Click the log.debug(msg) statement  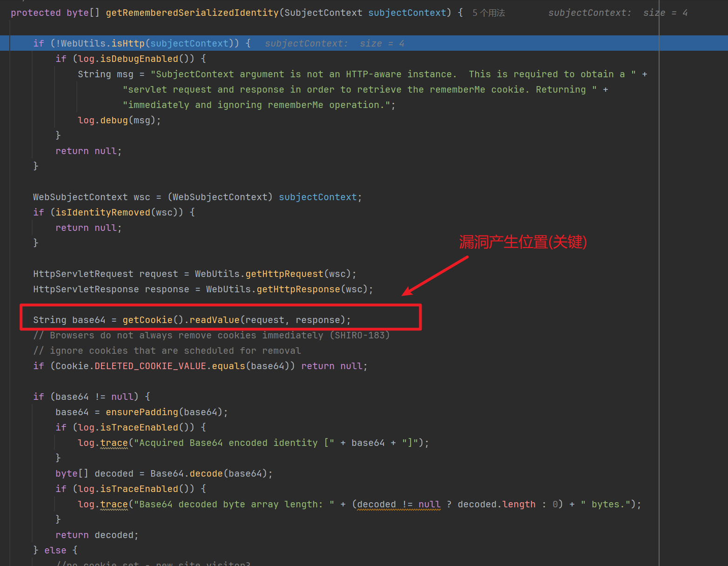119,120
